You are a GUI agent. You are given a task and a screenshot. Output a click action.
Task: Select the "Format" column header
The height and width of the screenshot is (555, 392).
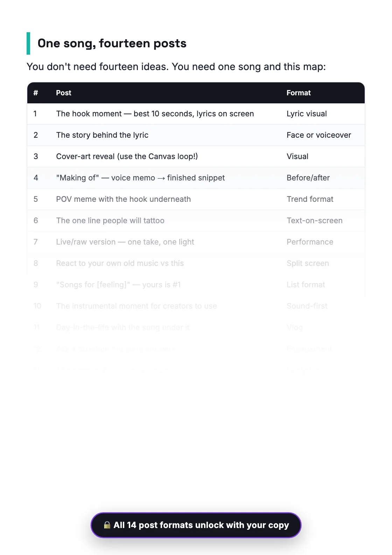(x=299, y=93)
